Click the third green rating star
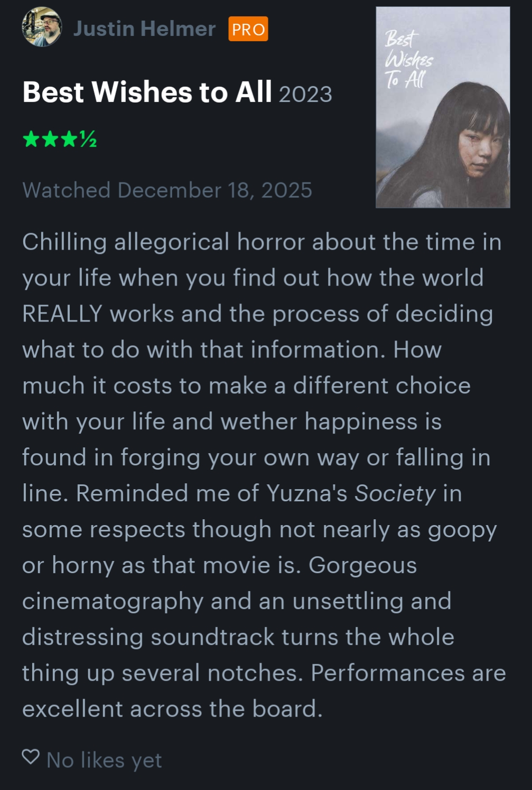532x790 pixels. (69, 140)
